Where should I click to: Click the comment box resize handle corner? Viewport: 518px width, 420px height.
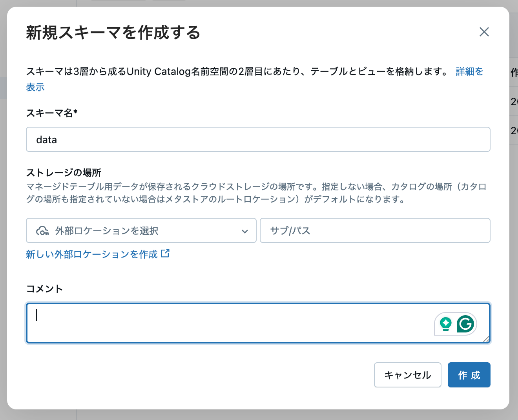tap(487, 339)
